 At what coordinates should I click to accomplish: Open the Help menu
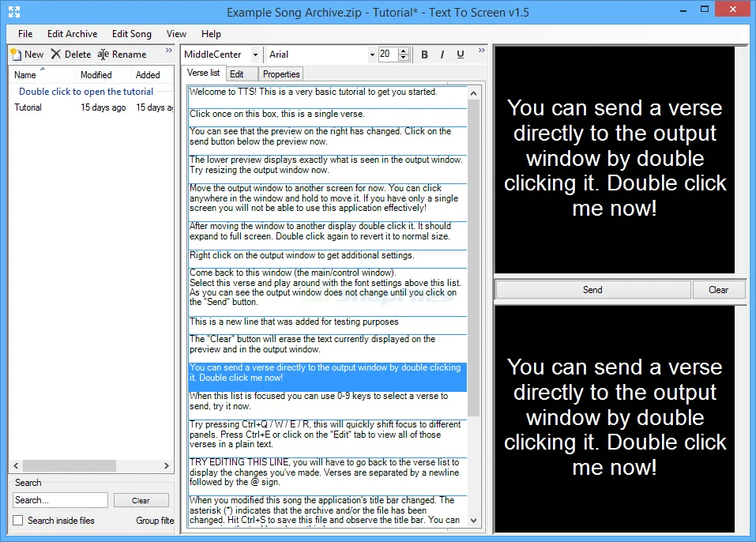[211, 34]
